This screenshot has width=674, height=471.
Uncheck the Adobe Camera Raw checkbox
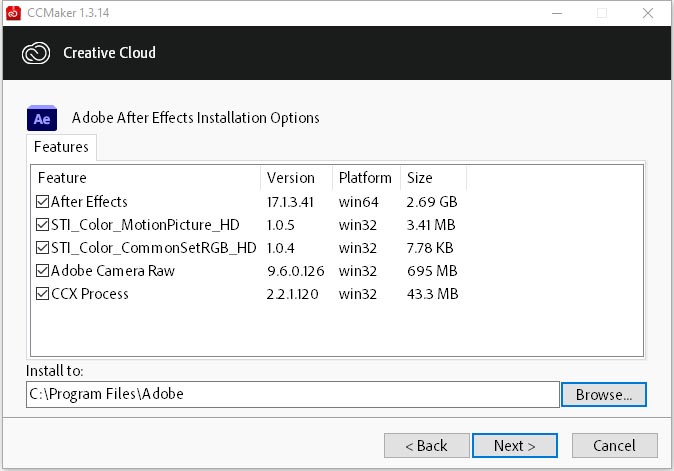[x=42, y=271]
